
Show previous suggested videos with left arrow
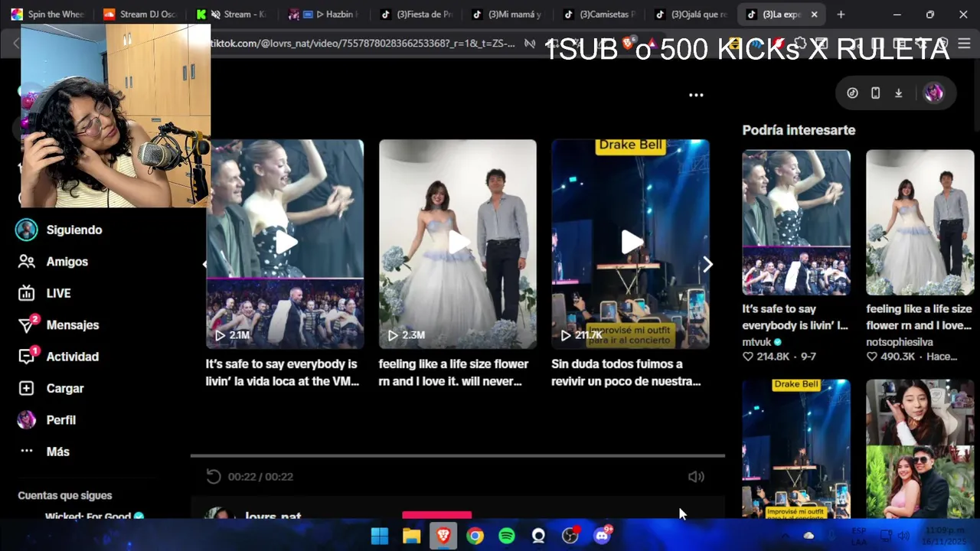pos(204,264)
